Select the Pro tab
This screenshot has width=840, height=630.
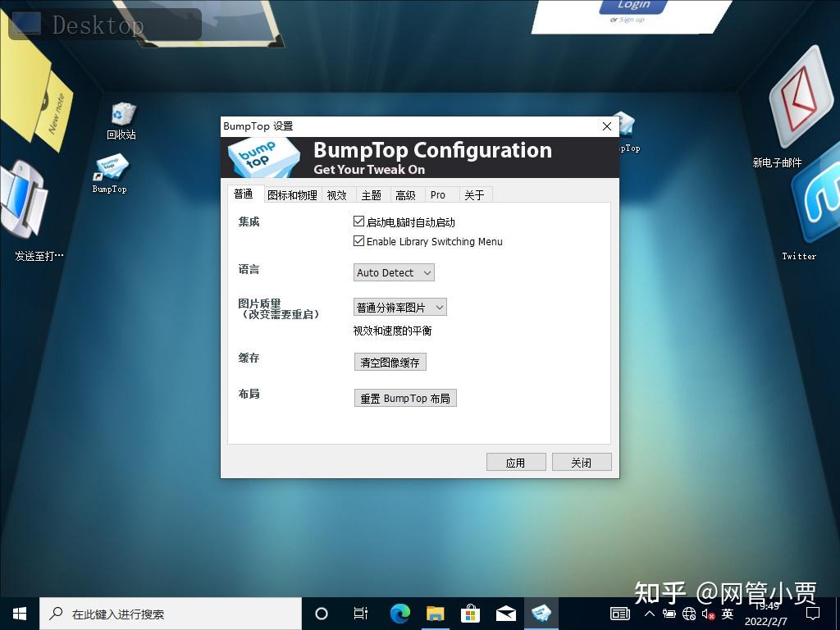[440, 194]
